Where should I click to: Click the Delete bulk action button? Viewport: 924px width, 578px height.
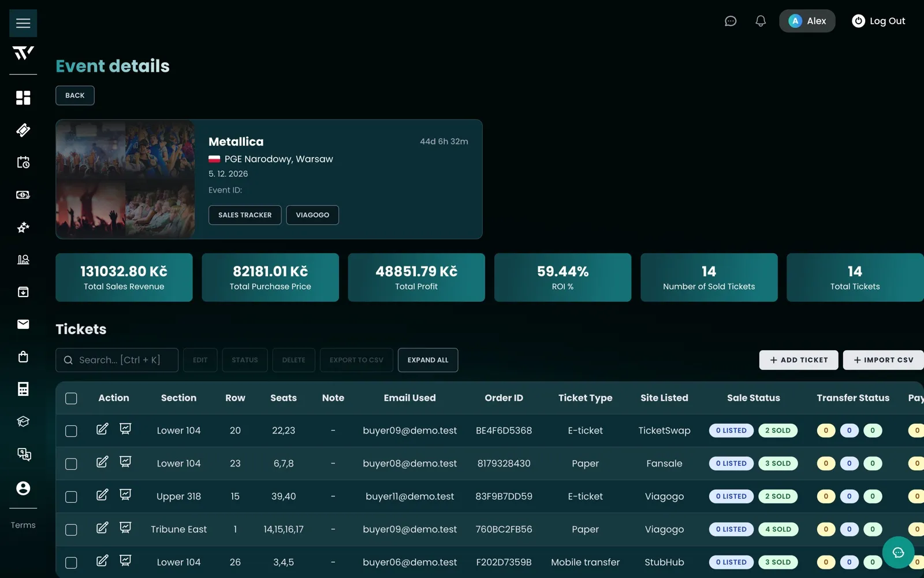pos(294,360)
